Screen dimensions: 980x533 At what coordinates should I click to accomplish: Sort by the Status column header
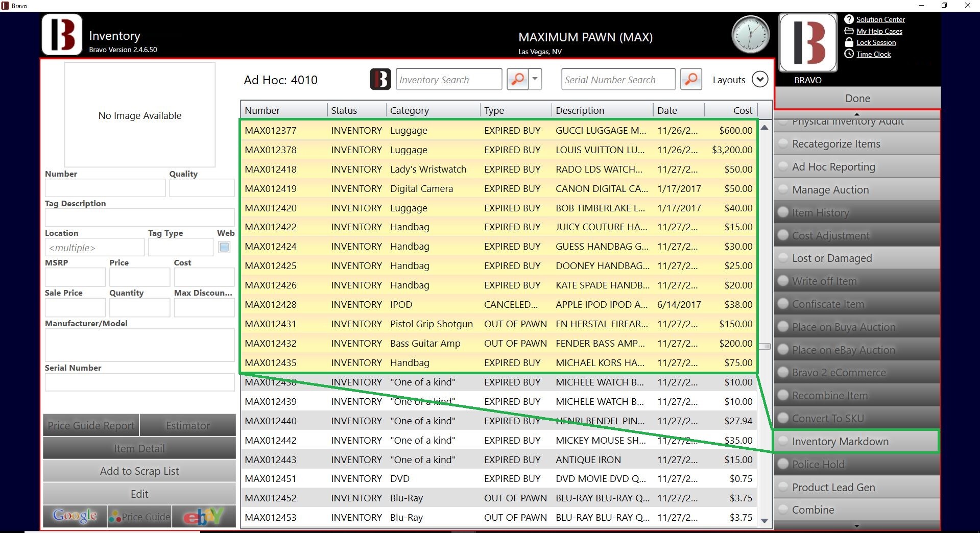tap(356, 110)
